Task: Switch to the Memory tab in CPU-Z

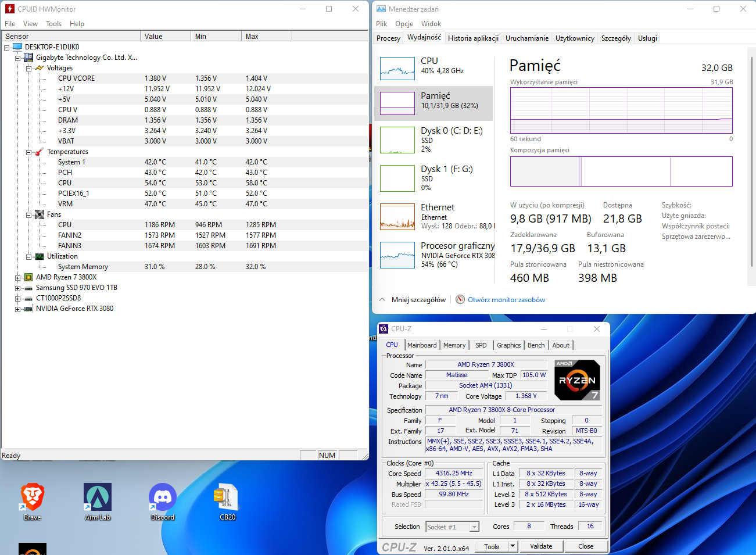Action: (454, 345)
